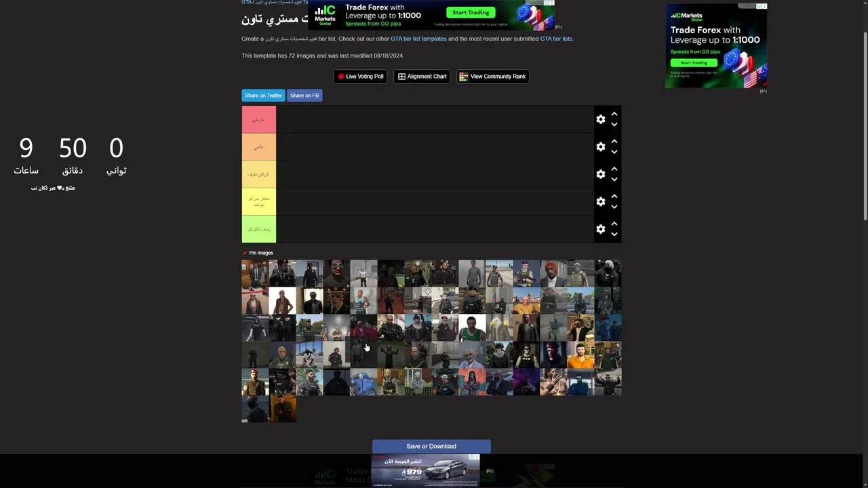The width and height of the screenshot is (868, 488).
Task: Click the yellow tier's down chevron
Action: pyautogui.click(x=614, y=207)
